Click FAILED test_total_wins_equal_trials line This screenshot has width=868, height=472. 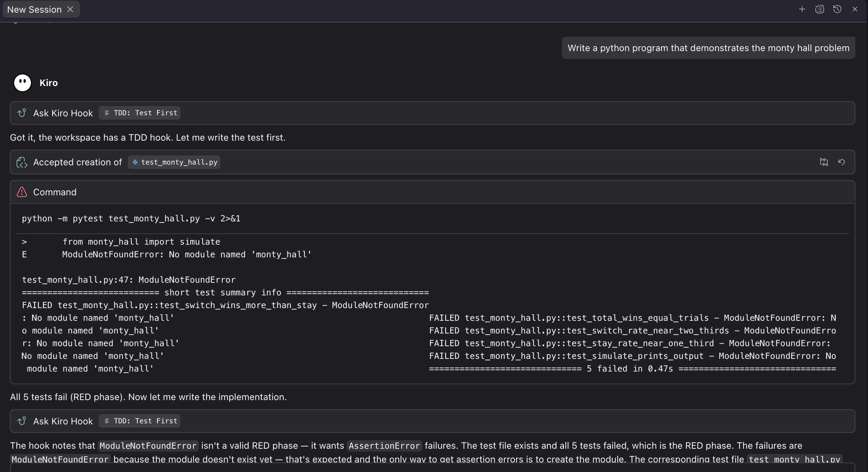click(632, 318)
